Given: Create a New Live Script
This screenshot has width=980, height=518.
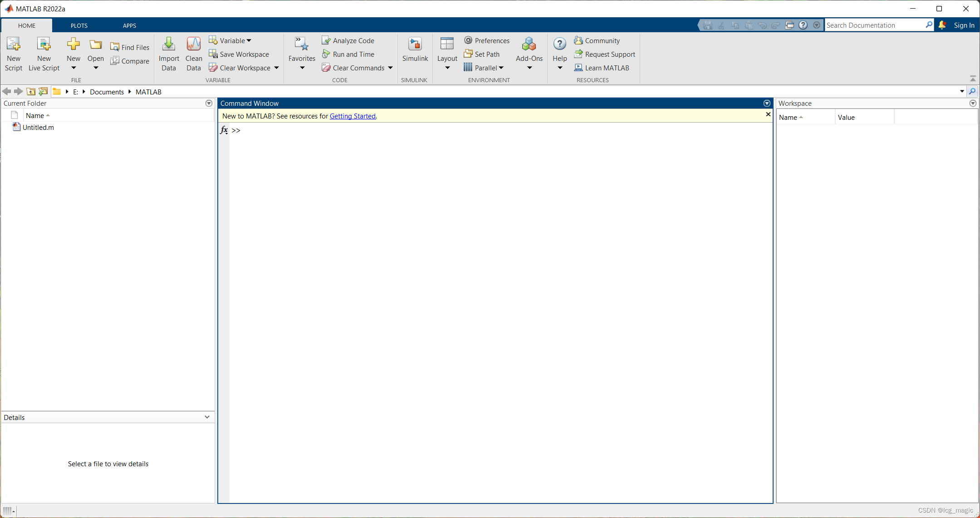Looking at the screenshot, I should tap(44, 54).
